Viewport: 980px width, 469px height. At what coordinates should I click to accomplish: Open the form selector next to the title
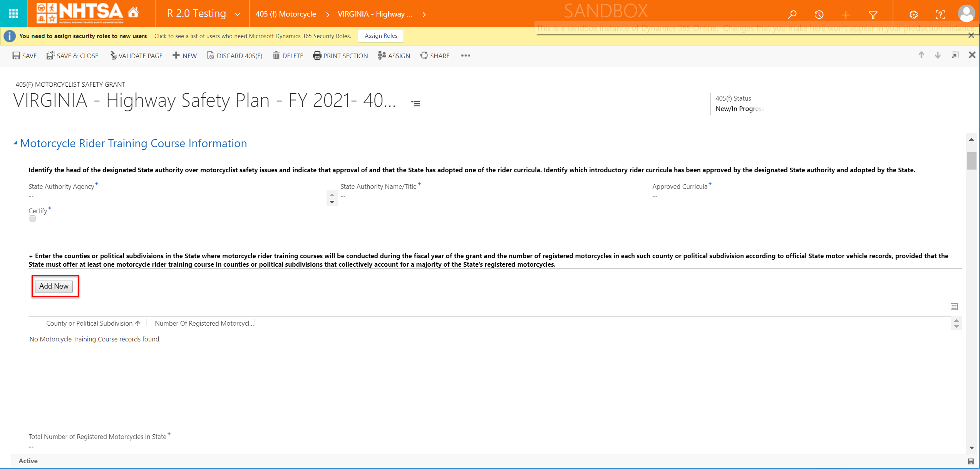coord(415,103)
